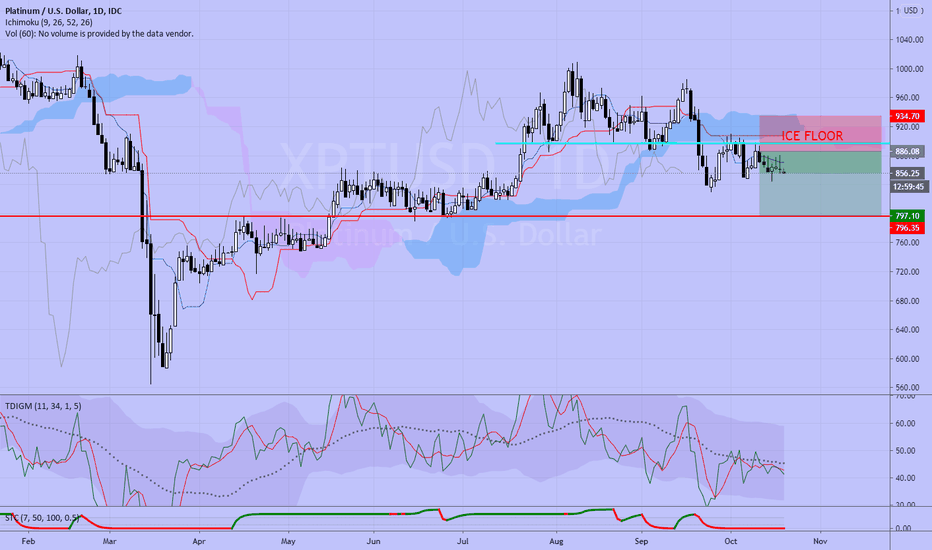This screenshot has width=932, height=550.
Task: Click the Apr label on the time axis
Action: (199, 542)
